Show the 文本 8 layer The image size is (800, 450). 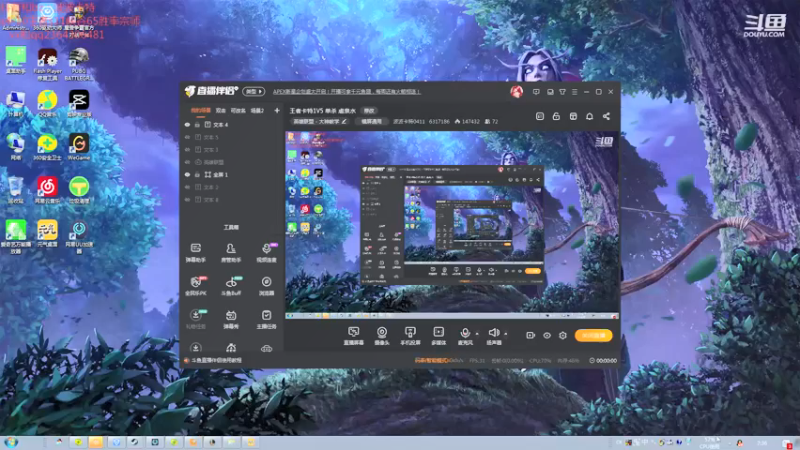tap(187, 199)
